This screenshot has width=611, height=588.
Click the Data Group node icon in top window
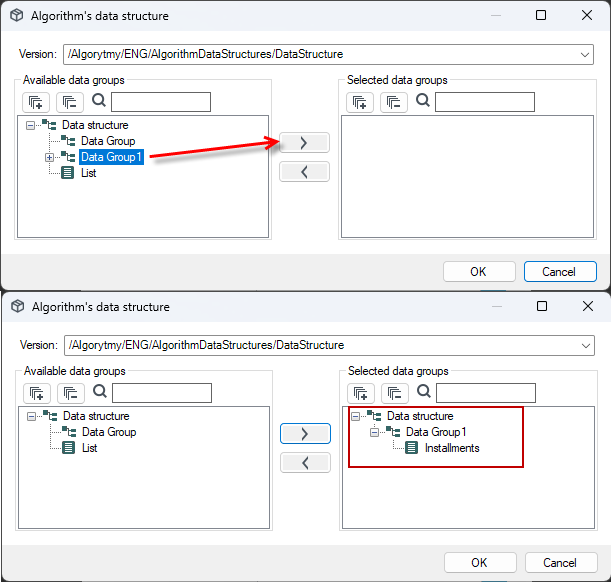(x=68, y=141)
